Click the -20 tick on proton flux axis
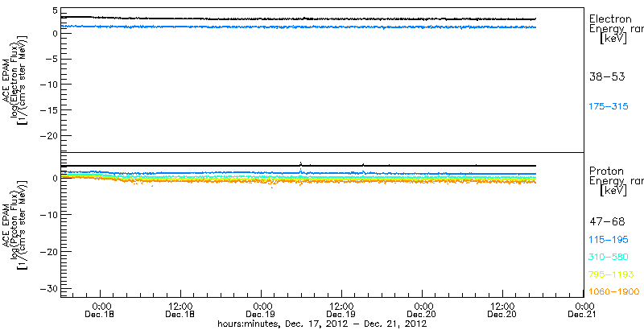The image size is (644, 330). (47, 251)
